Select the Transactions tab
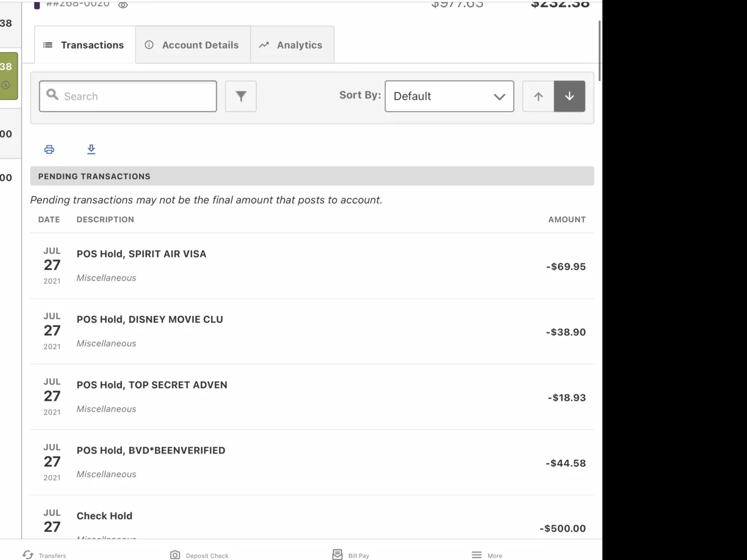The height and width of the screenshot is (560, 747). (x=85, y=45)
